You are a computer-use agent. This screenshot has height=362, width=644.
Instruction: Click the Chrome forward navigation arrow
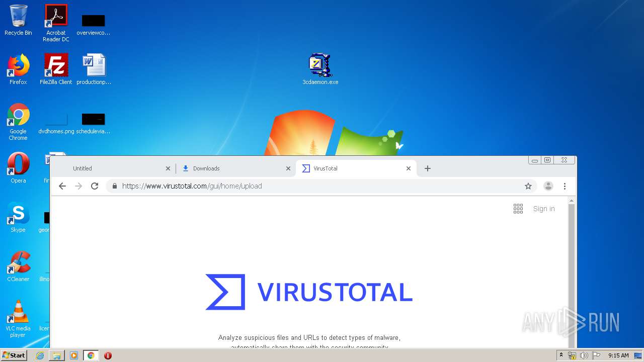pyautogui.click(x=78, y=186)
